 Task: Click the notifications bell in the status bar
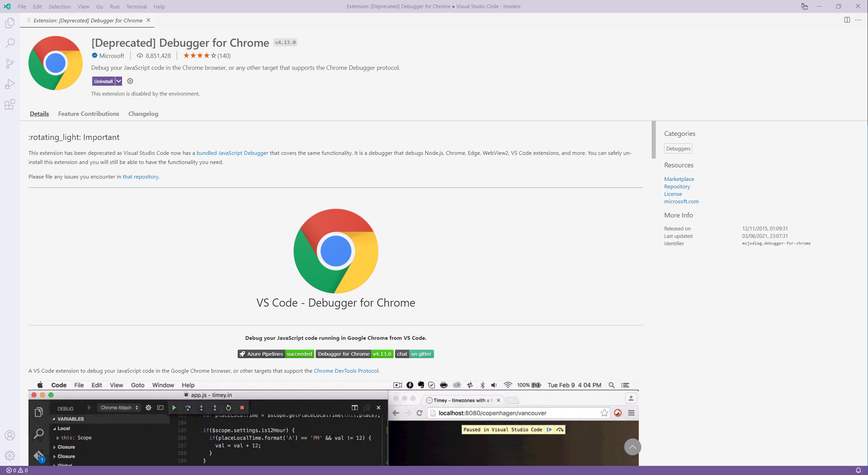[859, 470]
